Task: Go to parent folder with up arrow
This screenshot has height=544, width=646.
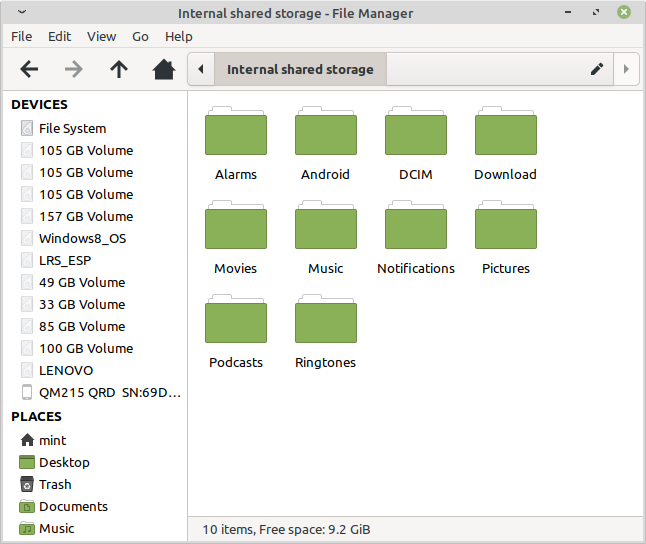Action: tap(119, 69)
